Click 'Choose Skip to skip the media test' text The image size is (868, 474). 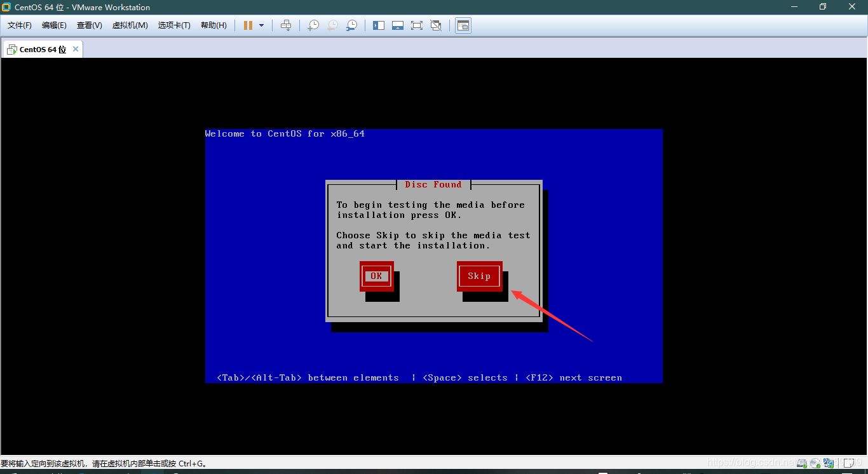click(x=433, y=235)
